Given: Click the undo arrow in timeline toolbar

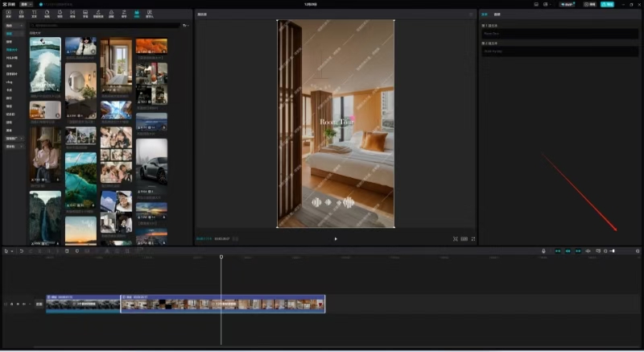Looking at the screenshot, I should 22,251.
